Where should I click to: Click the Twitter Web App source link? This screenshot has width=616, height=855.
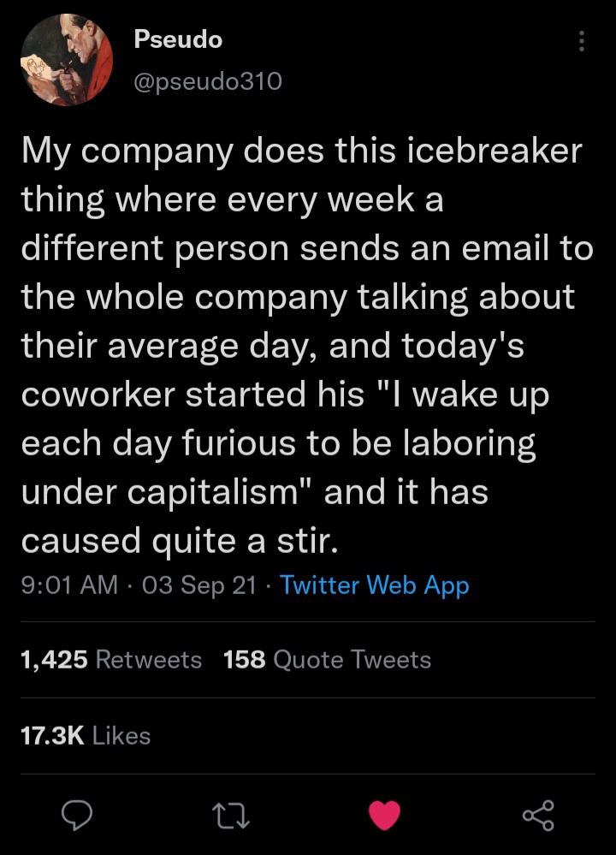click(375, 585)
